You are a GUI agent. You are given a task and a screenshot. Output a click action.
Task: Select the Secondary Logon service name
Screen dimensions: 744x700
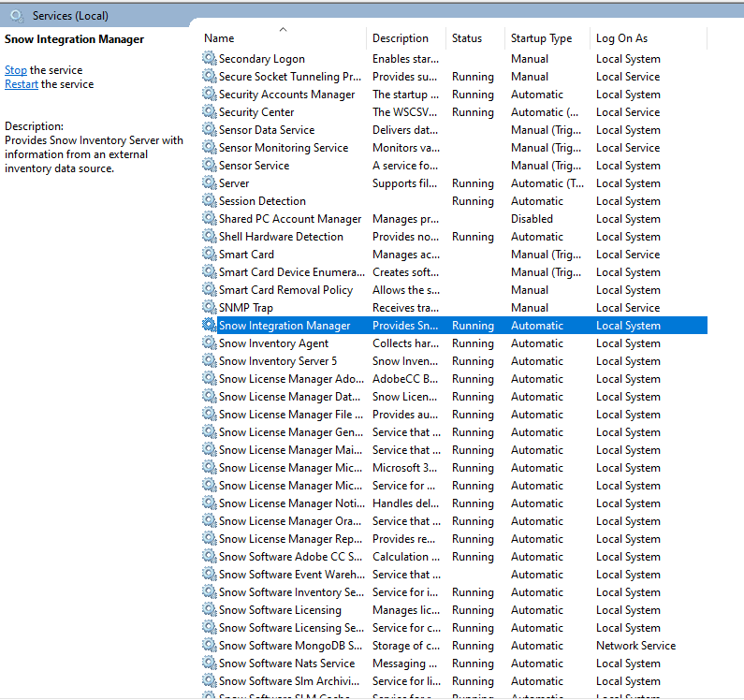pos(262,59)
